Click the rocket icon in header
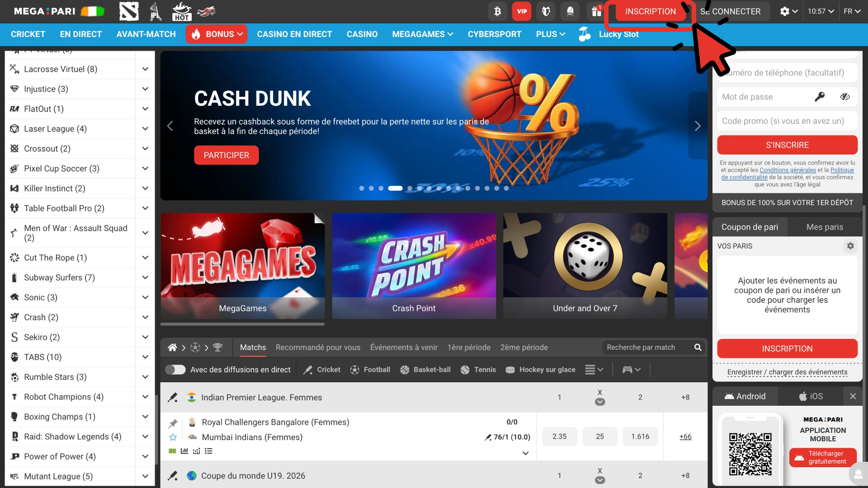The height and width of the screenshot is (488, 868). 570,11
